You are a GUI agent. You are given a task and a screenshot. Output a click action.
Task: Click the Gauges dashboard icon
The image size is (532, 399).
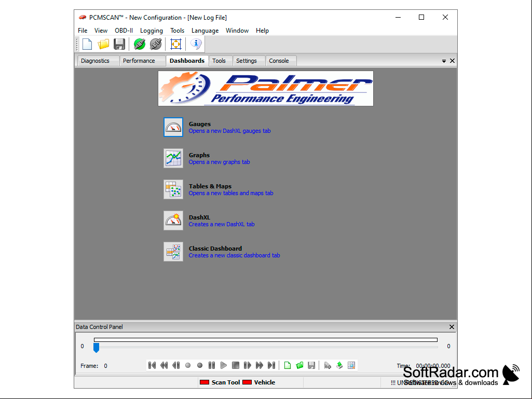(173, 127)
